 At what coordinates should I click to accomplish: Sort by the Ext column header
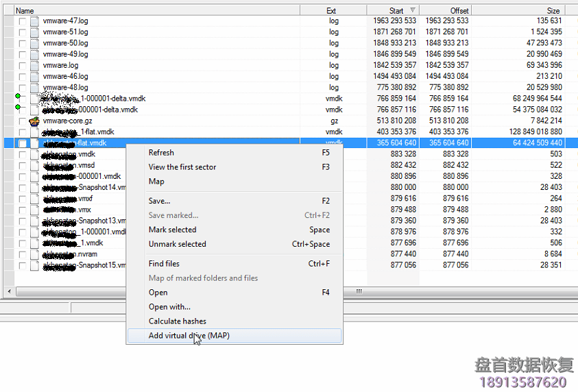click(333, 10)
